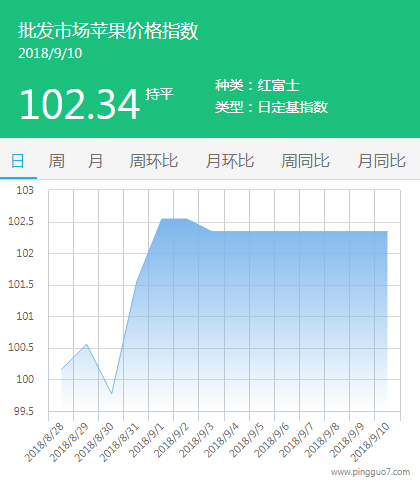Click the chart low point at 2018/8/30
This screenshot has height=483, width=420.
pyautogui.click(x=112, y=394)
